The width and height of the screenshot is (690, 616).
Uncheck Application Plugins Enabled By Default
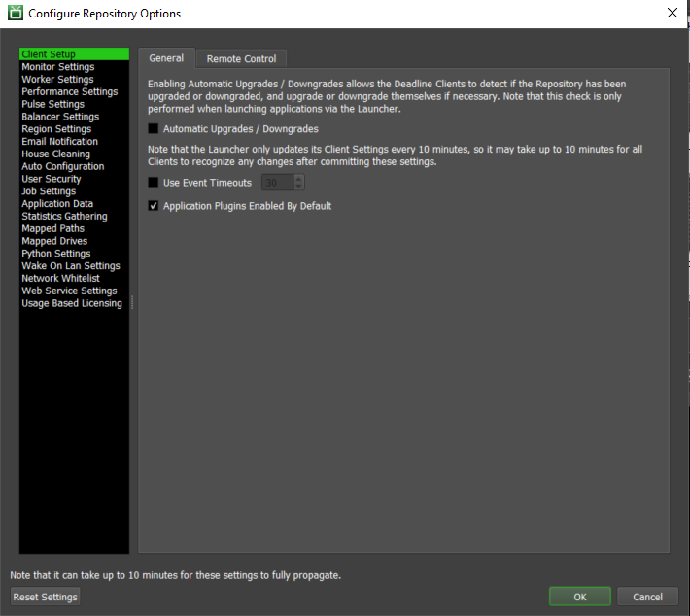coord(154,205)
